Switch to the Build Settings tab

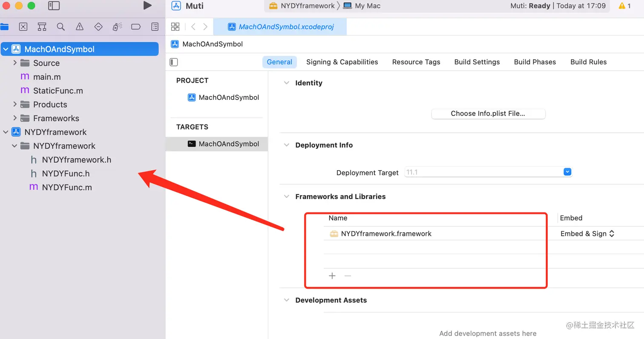[477, 62]
